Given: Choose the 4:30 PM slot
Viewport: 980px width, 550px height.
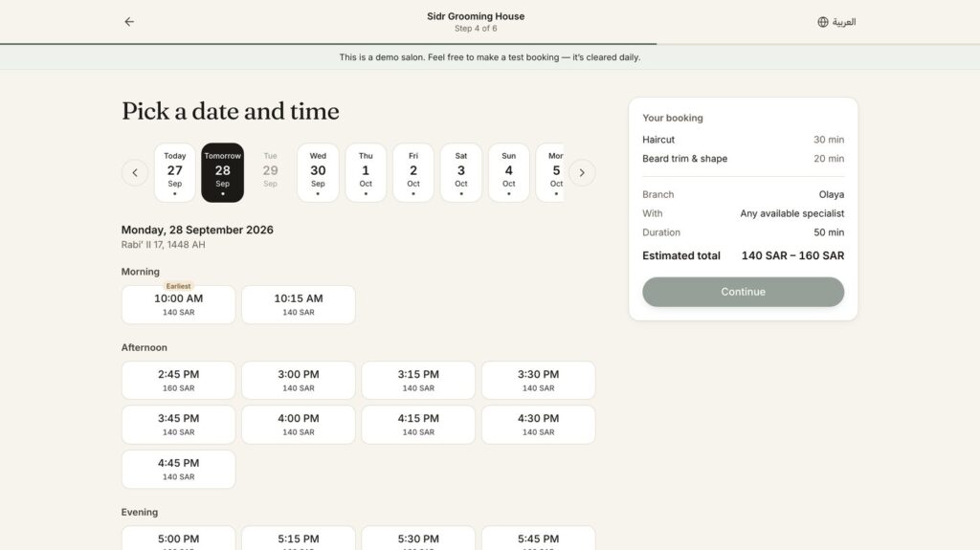Looking at the screenshot, I should coord(539,425).
